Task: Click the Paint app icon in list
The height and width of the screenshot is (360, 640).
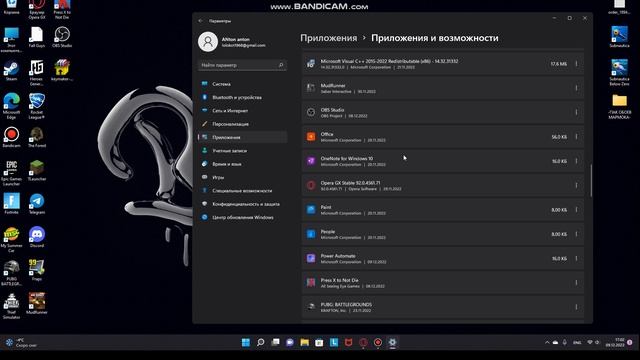Action: click(x=311, y=210)
